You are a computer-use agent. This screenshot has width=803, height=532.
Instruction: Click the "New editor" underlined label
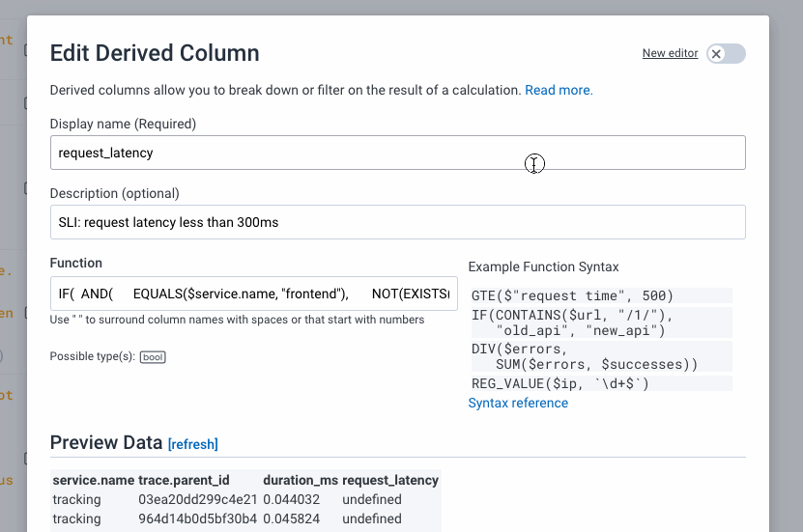670,53
